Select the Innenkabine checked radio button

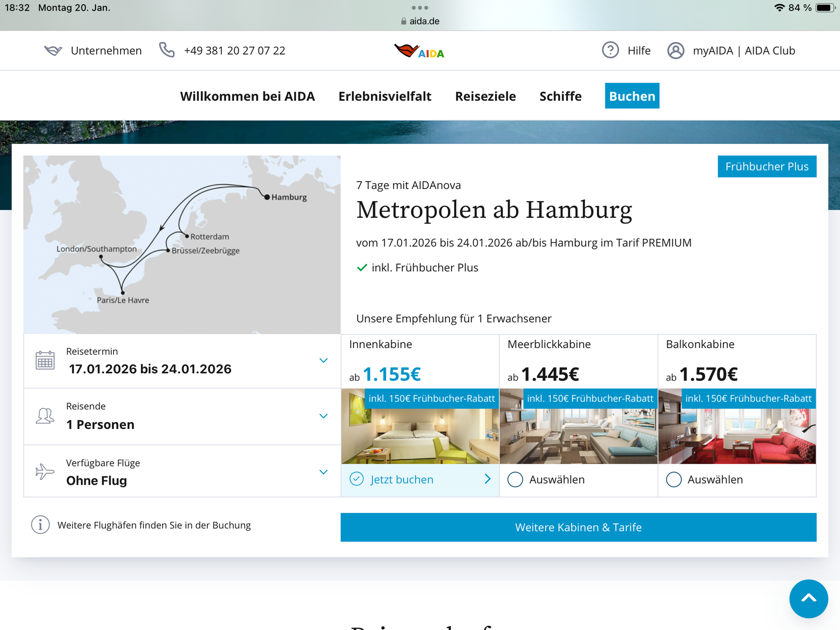point(356,479)
